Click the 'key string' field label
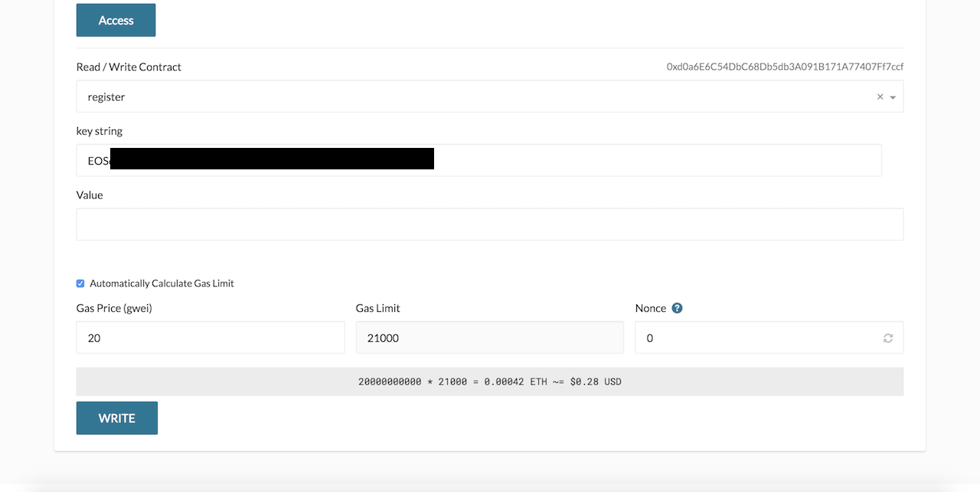Image resolution: width=980 pixels, height=492 pixels. 100,131
